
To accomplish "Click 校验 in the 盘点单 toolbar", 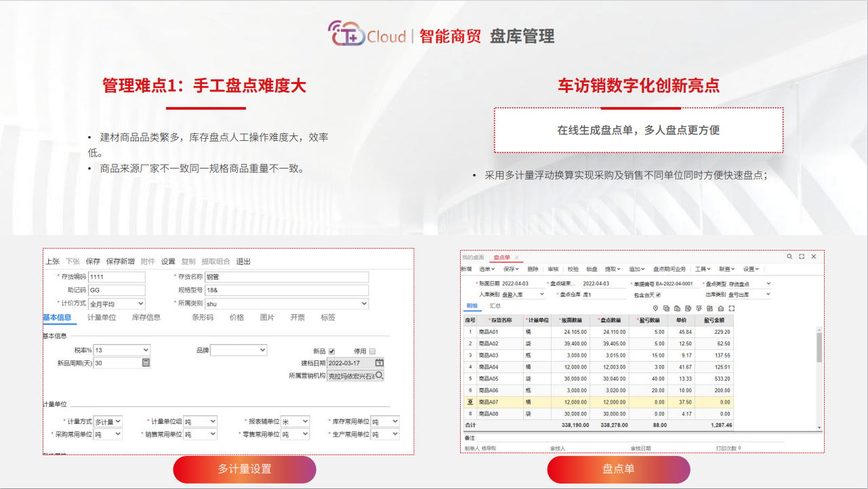I will [573, 269].
